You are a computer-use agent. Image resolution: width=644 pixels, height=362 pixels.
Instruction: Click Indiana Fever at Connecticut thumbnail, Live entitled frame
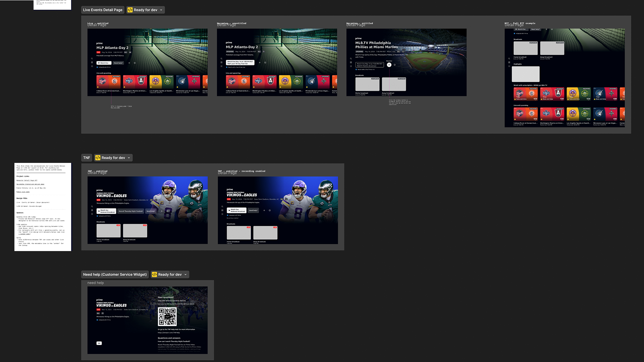coord(108,81)
